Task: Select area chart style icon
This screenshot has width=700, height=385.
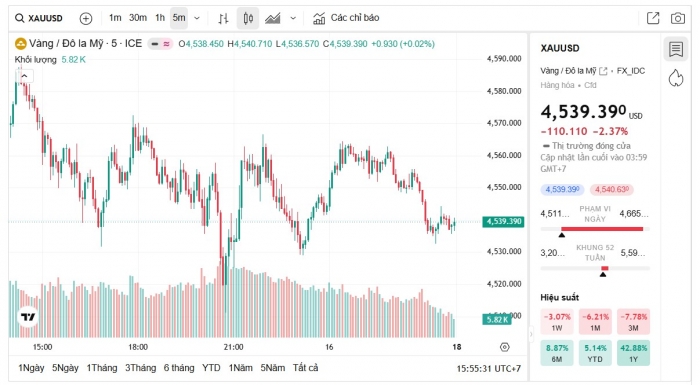Action: click(x=273, y=18)
